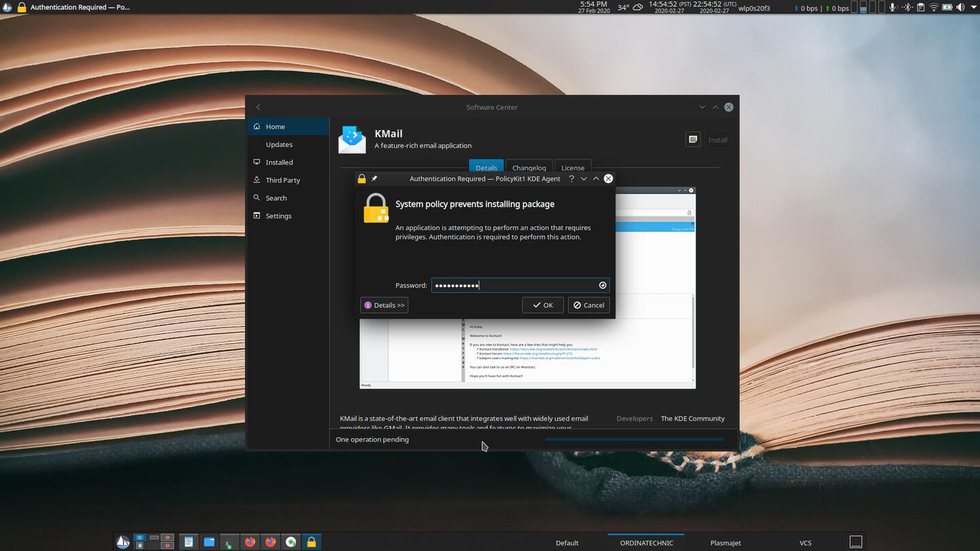Open Search in the Software Center sidebar

[289, 197]
